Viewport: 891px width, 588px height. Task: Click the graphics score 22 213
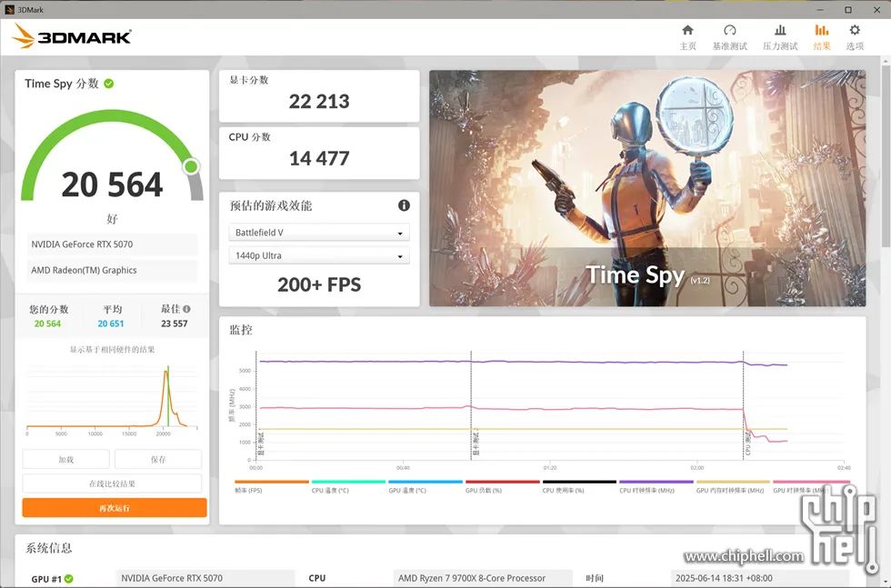pyautogui.click(x=319, y=101)
